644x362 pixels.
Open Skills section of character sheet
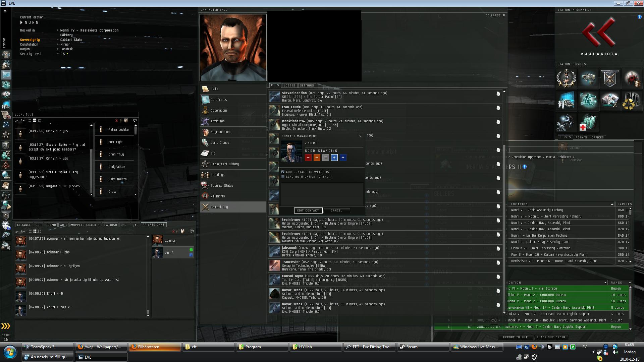tap(214, 89)
